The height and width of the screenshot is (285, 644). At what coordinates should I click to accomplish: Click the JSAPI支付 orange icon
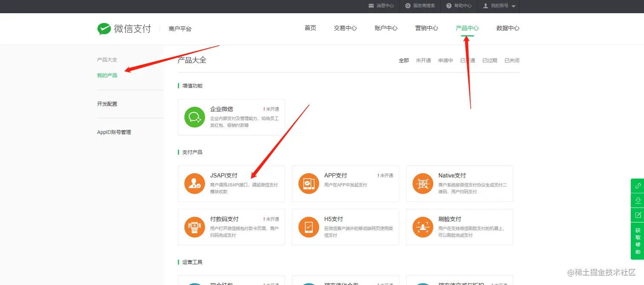195,183
